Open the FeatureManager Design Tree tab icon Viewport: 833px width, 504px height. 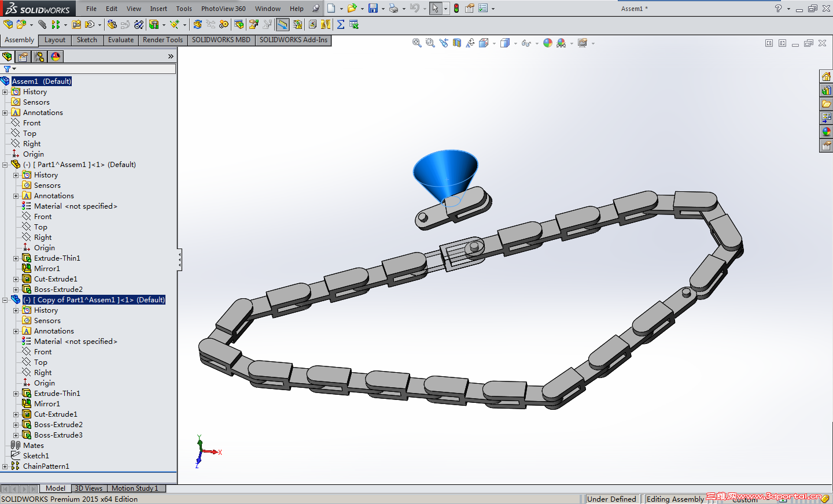(x=7, y=56)
